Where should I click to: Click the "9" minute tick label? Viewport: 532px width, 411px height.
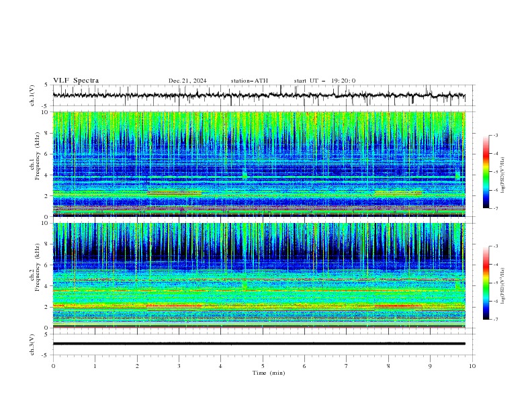[430, 366]
